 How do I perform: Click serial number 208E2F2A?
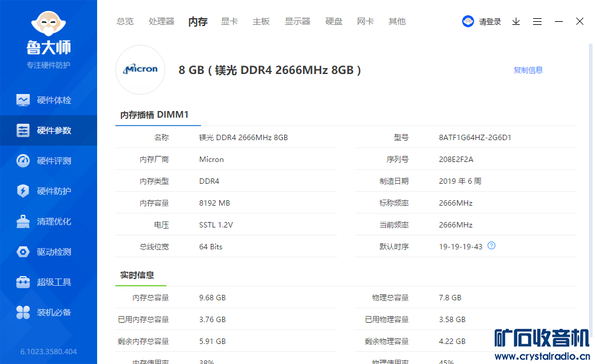[456, 160]
